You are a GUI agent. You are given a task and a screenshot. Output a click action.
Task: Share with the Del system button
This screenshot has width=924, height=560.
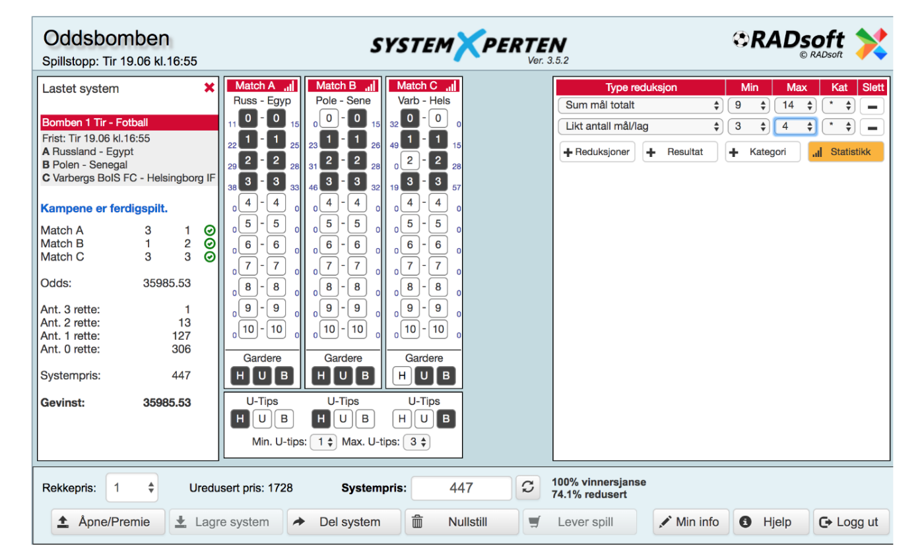(x=344, y=522)
